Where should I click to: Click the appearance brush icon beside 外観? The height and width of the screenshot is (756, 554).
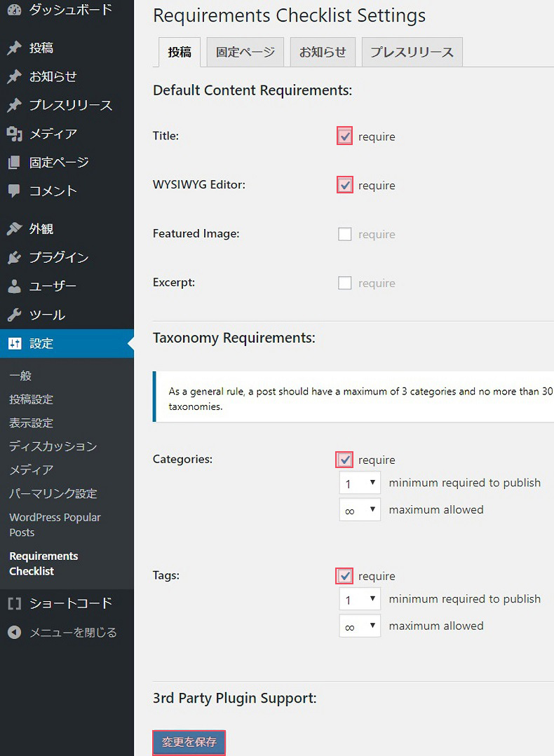point(15,228)
